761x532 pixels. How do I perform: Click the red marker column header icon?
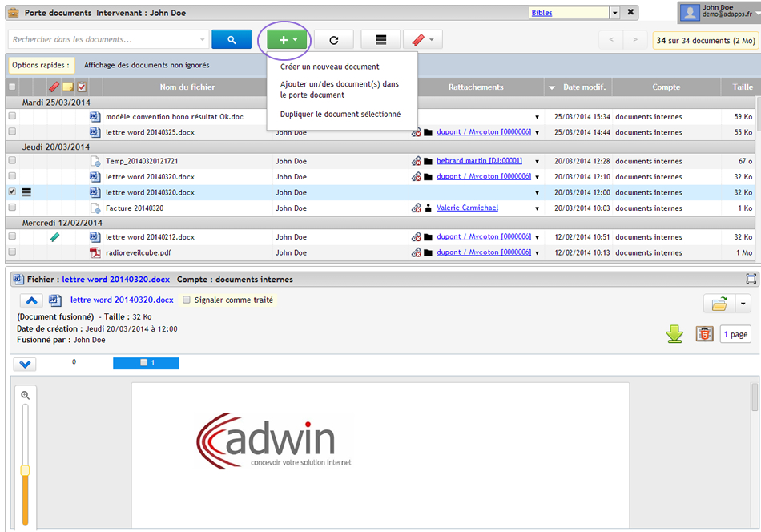(x=54, y=87)
